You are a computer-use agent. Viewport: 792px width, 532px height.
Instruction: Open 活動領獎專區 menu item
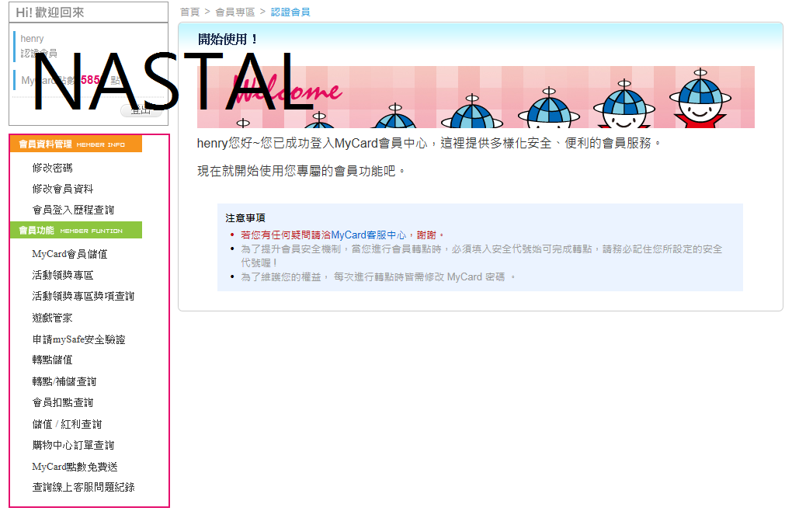click(x=63, y=276)
